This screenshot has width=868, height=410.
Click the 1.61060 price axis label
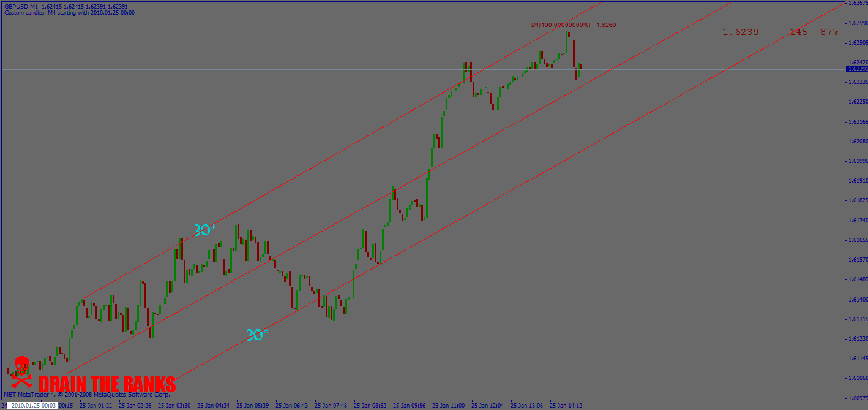click(858, 378)
